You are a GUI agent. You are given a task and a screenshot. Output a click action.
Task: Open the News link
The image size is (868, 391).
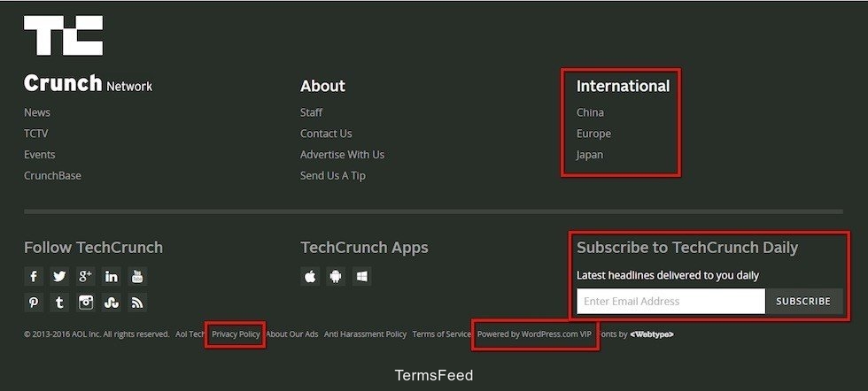coord(37,112)
